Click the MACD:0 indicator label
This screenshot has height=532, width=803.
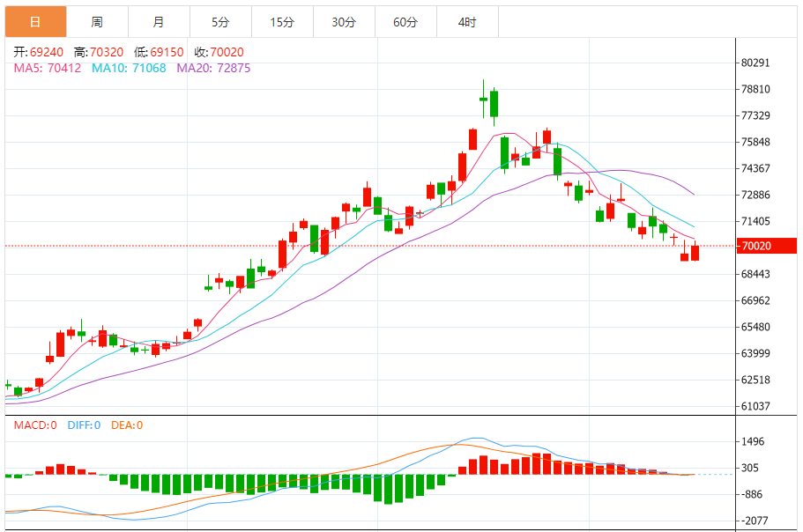[x=35, y=425]
